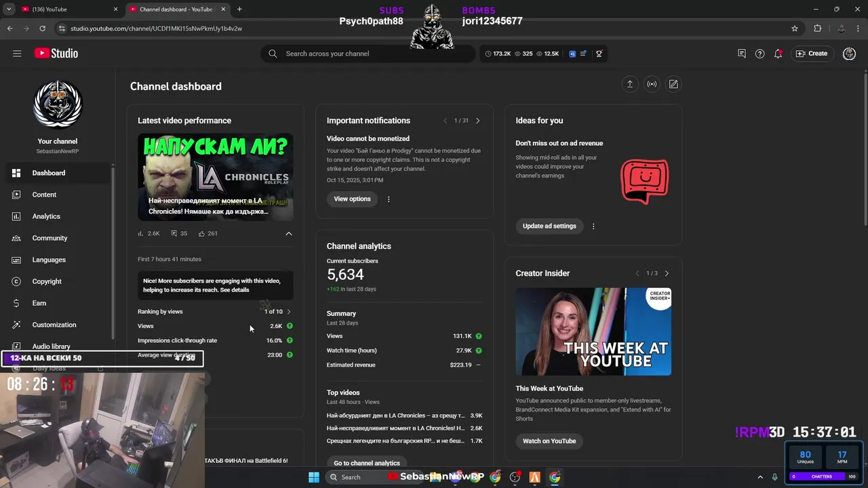
Task: Click the channel profile picture in sidebar
Action: coord(58,104)
